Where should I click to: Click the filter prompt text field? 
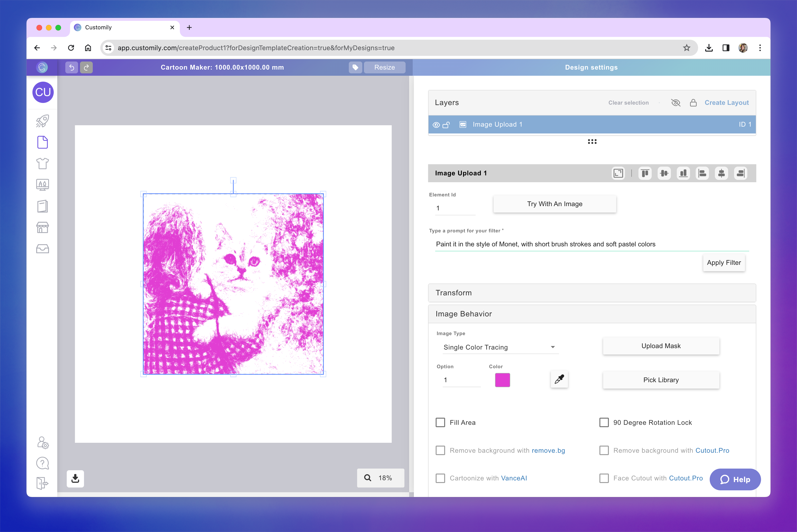[592, 244]
